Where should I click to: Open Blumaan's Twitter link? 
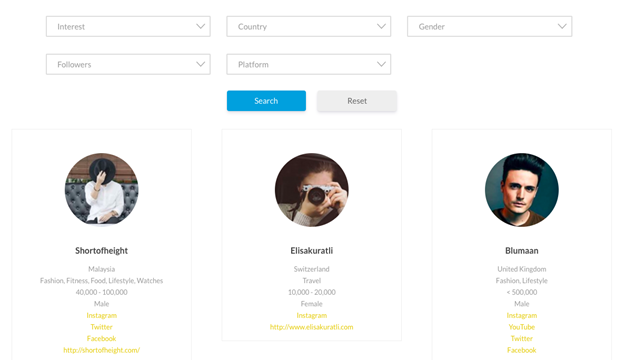click(x=522, y=338)
